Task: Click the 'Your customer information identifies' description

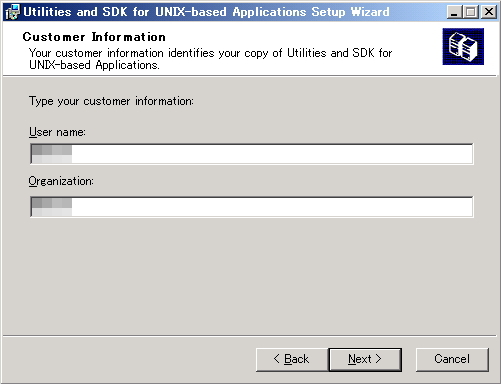Action: pos(211,59)
